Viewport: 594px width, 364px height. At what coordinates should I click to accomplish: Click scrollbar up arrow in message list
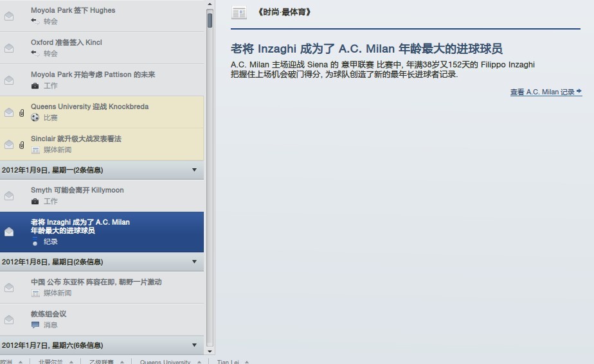pyautogui.click(x=210, y=4)
